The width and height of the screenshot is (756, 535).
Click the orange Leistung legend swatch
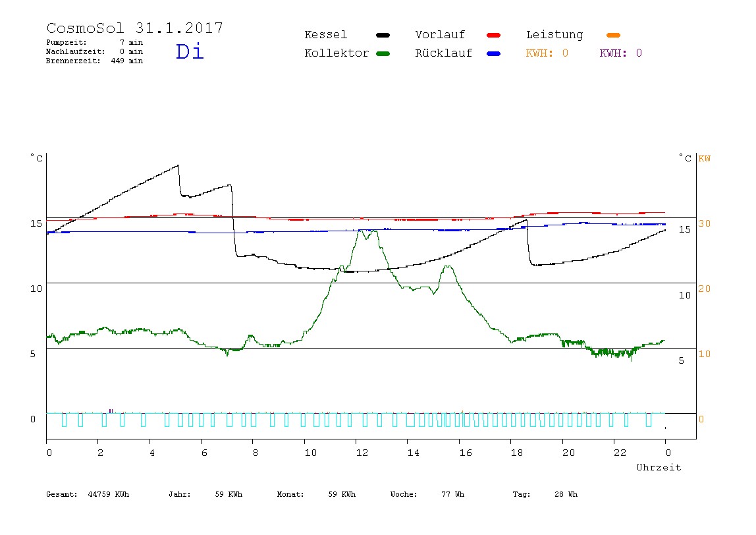(613, 35)
